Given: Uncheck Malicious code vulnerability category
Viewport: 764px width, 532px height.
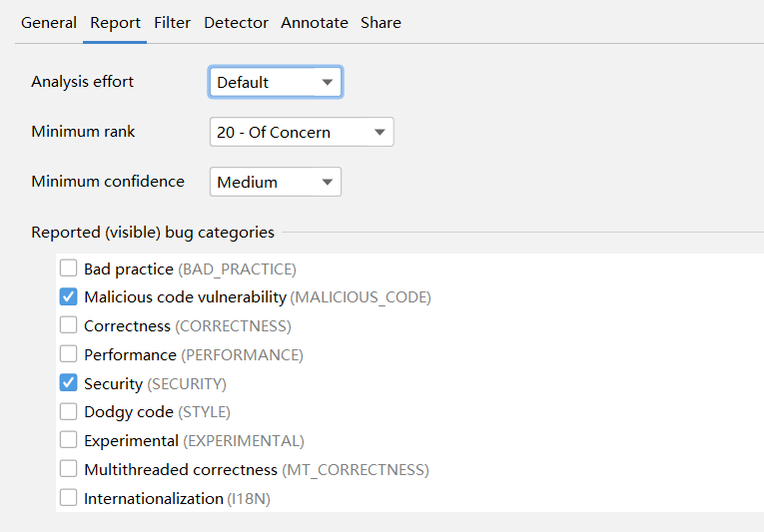Looking at the screenshot, I should 69,296.
